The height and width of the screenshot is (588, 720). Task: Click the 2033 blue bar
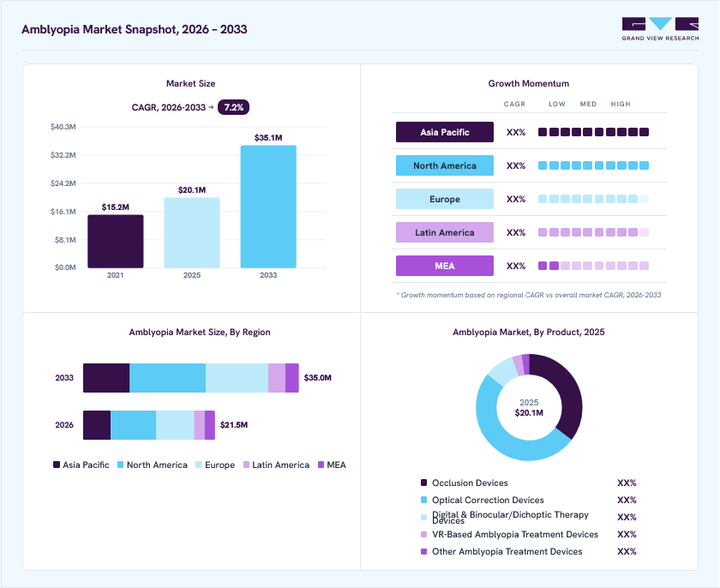pyautogui.click(x=268, y=207)
